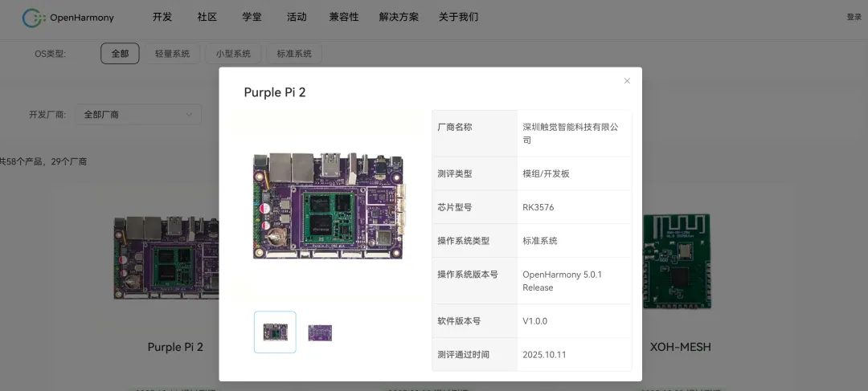Click the 芯片型号 label
The image size is (868, 391).
click(454, 207)
